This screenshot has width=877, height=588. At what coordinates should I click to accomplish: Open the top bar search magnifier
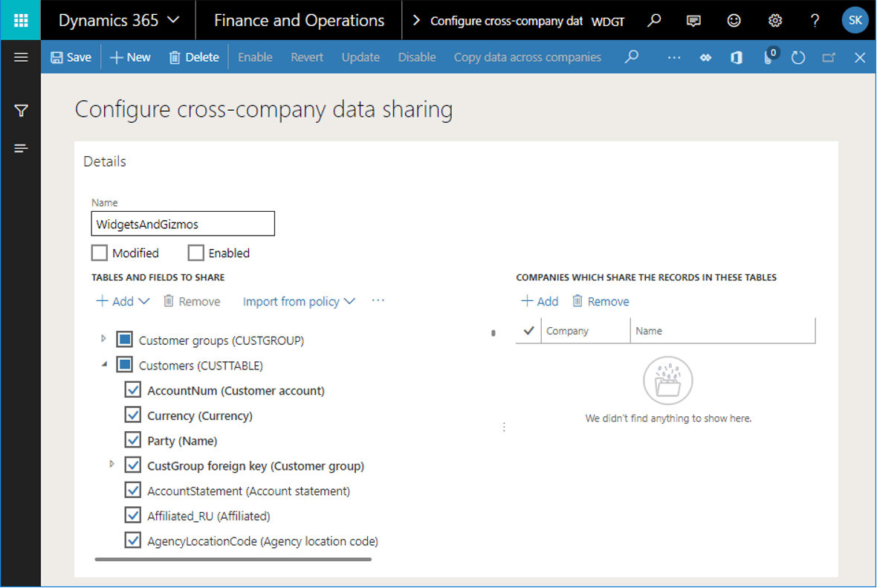click(654, 21)
